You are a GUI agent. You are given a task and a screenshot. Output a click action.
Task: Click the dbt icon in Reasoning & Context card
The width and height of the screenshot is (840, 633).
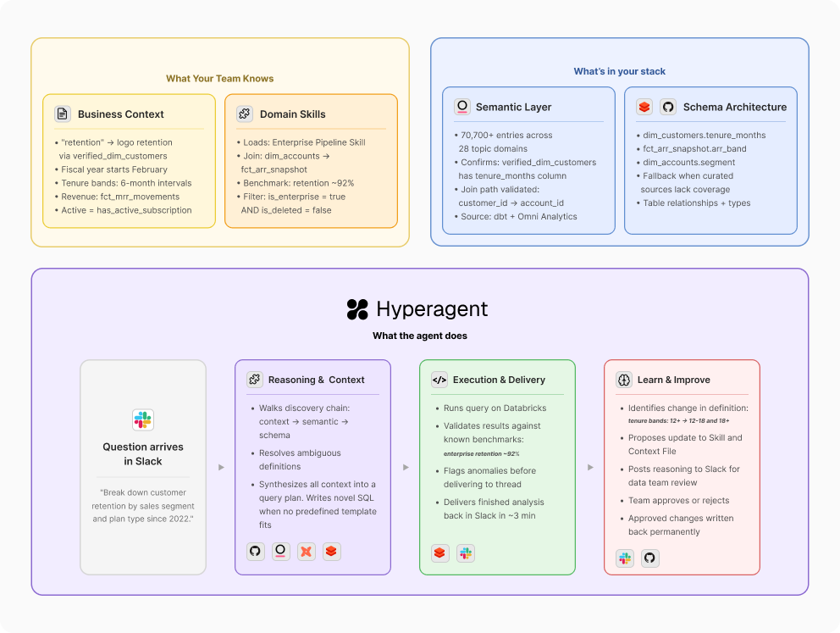[x=306, y=551]
